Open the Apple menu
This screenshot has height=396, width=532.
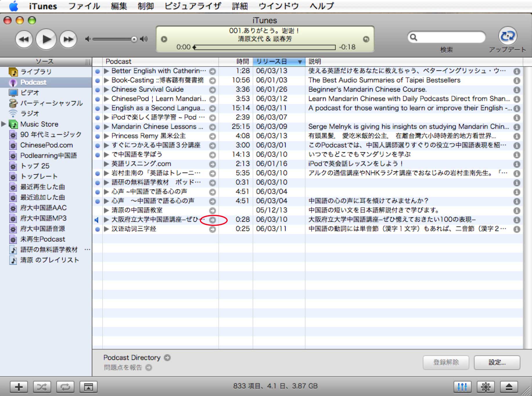[x=13, y=6]
